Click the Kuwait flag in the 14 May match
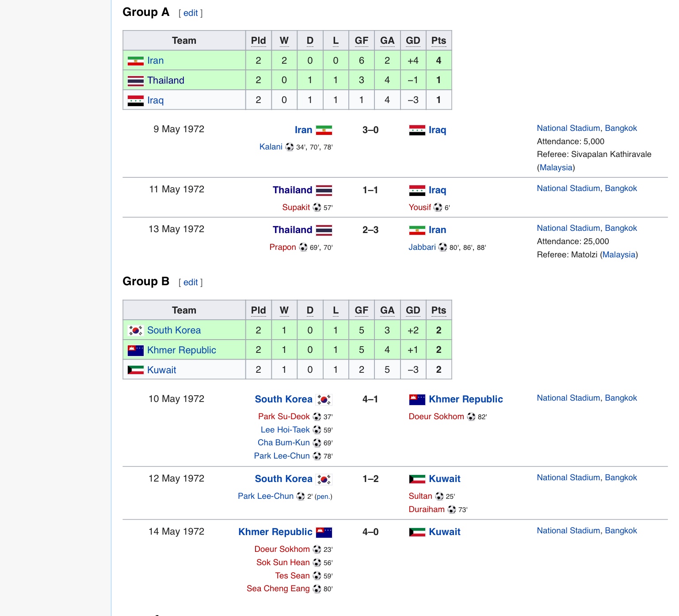679x616 pixels. (x=417, y=532)
